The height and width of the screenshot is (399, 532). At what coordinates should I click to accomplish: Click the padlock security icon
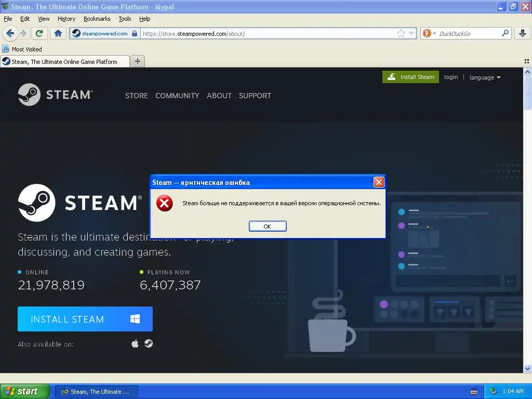[x=135, y=33]
